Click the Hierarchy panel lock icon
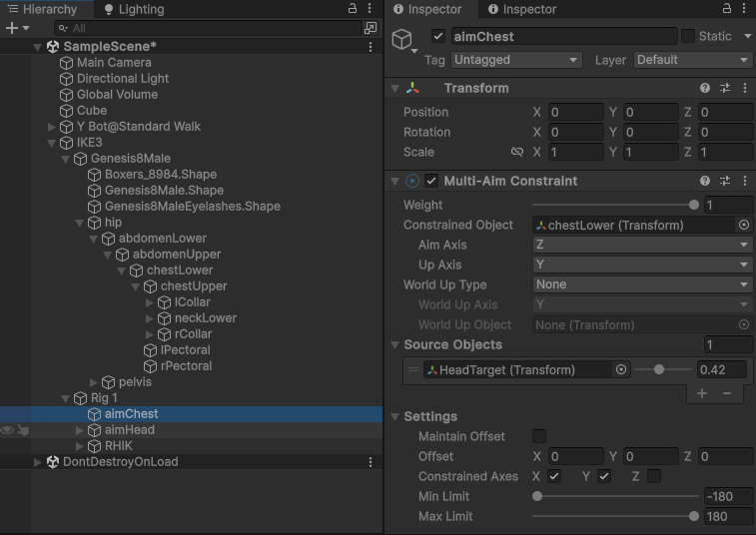 pos(351,9)
